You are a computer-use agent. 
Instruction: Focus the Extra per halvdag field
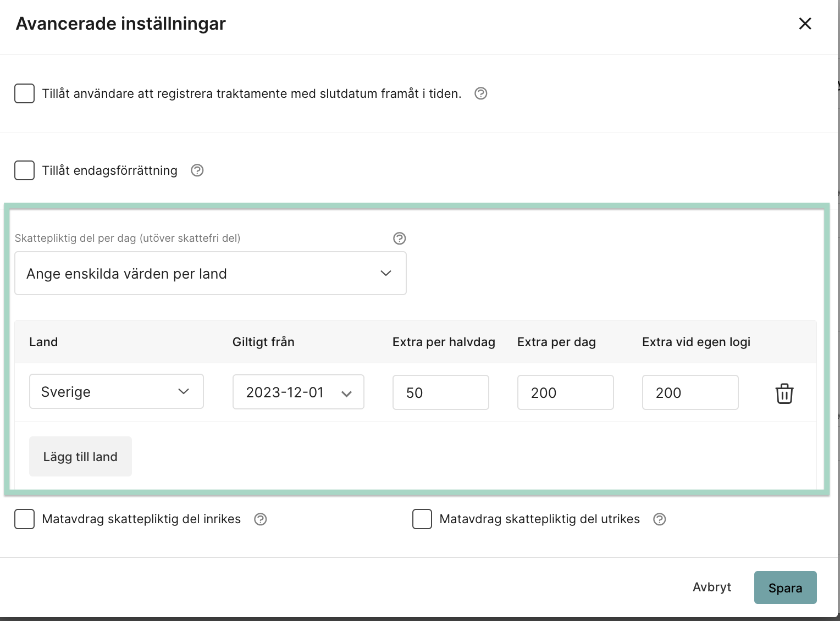click(x=441, y=392)
